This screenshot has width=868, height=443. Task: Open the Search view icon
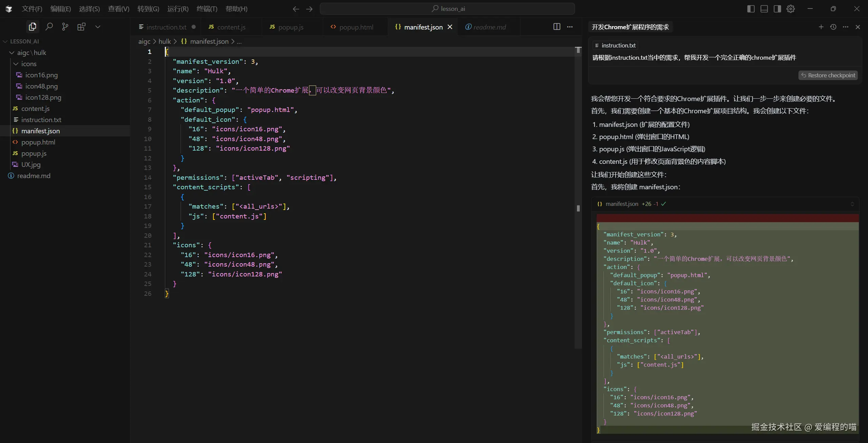click(x=49, y=26)
